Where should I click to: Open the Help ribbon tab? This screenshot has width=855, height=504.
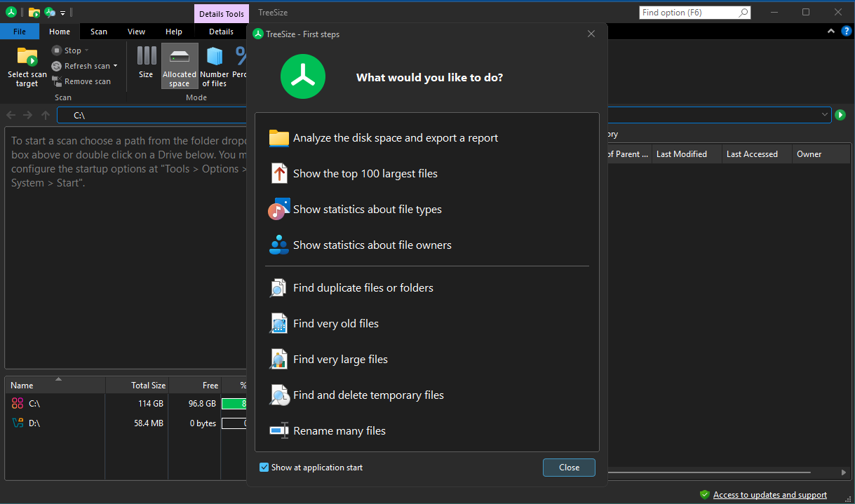point(174,32)
